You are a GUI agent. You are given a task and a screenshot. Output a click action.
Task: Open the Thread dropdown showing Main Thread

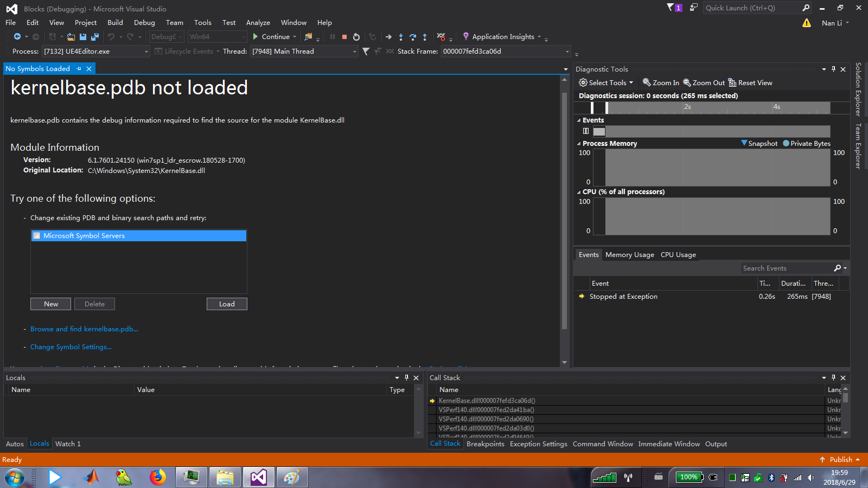[x=354, y=52]
